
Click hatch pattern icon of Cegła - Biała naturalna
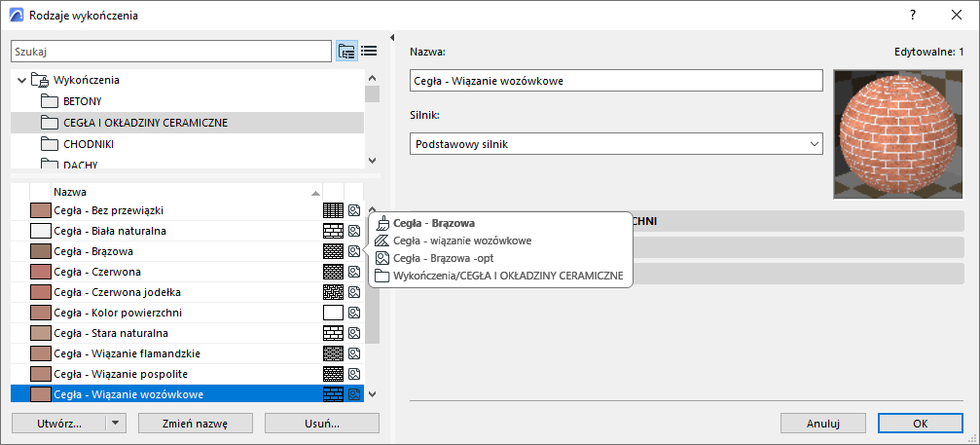tap(333, 231)
